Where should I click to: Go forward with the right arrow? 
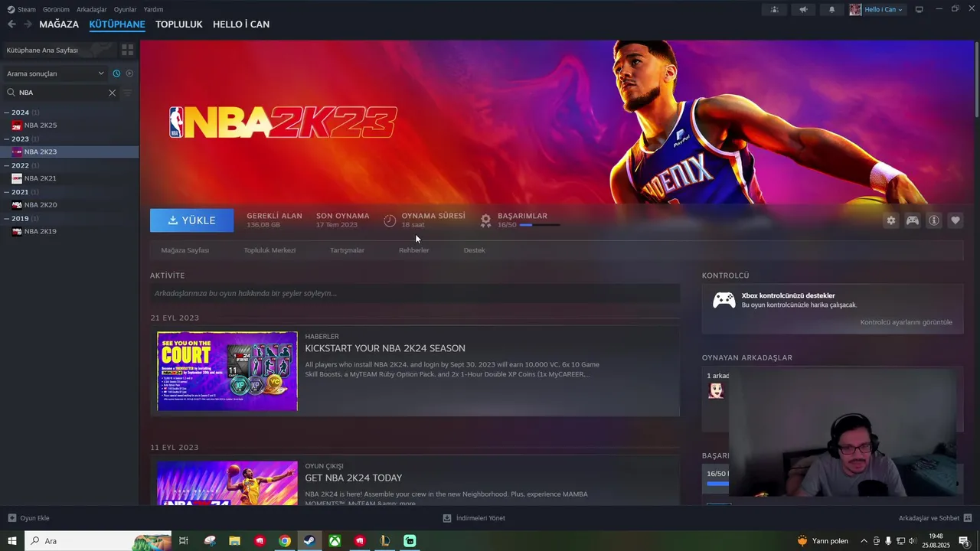28,24
